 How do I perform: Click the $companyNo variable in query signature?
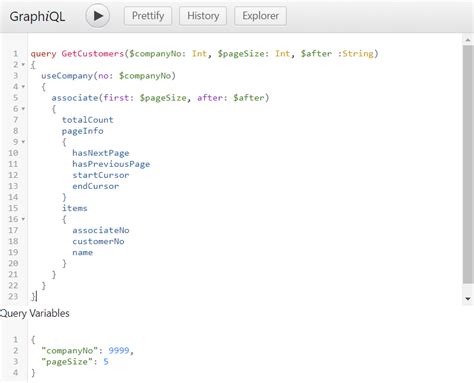pos(155,54)
